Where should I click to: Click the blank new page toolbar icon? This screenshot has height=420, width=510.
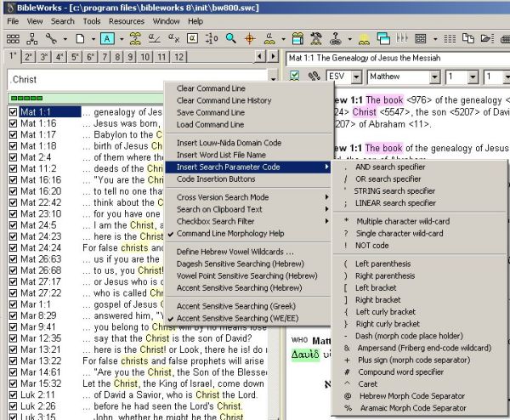[x=81, y=39]
